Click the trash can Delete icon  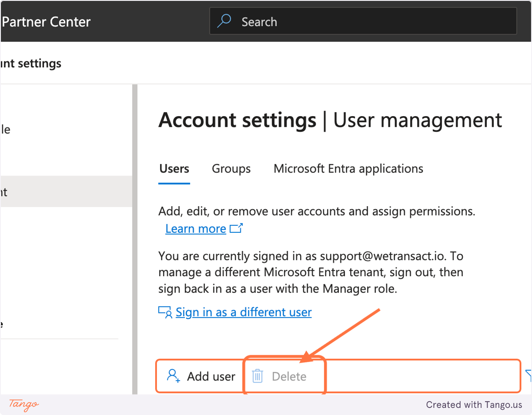point(258,376)
